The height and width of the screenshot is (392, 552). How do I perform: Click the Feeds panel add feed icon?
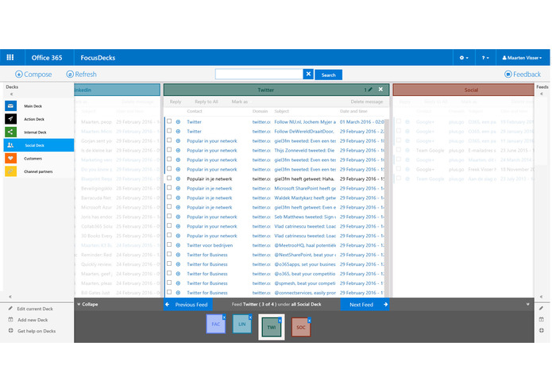(542, 320)
